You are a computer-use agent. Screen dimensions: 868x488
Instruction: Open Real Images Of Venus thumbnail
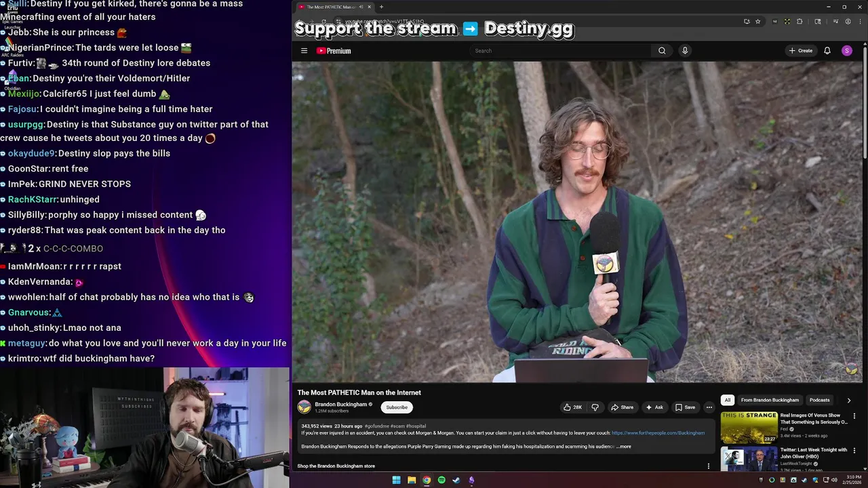749,428
